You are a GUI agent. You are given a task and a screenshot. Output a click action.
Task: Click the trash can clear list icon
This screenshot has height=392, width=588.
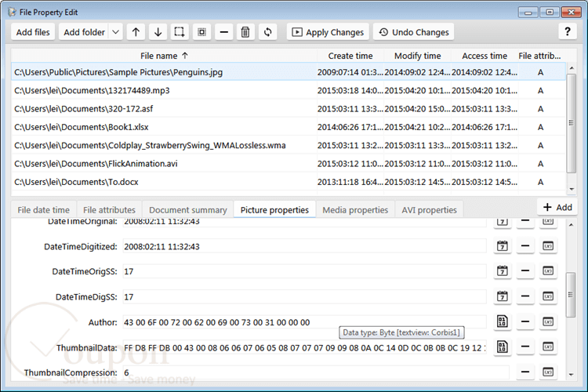(x=245, y=32)
